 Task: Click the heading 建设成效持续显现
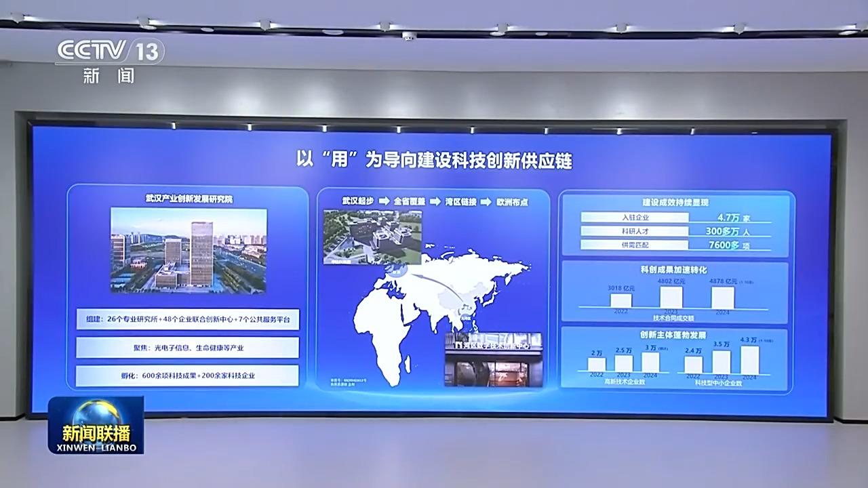[x=675, y=202]
